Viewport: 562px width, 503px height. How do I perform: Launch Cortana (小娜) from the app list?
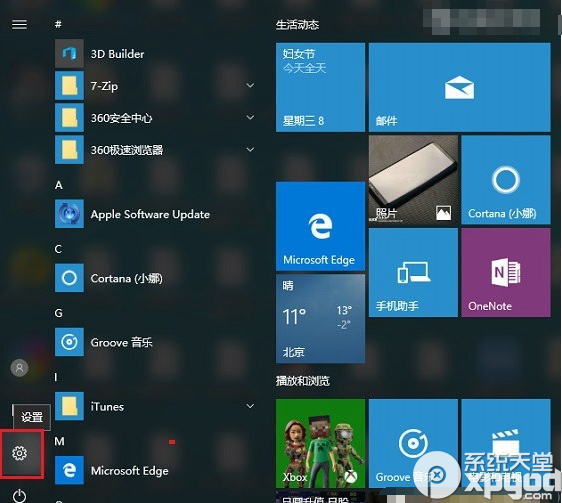(x=154, y=278)
